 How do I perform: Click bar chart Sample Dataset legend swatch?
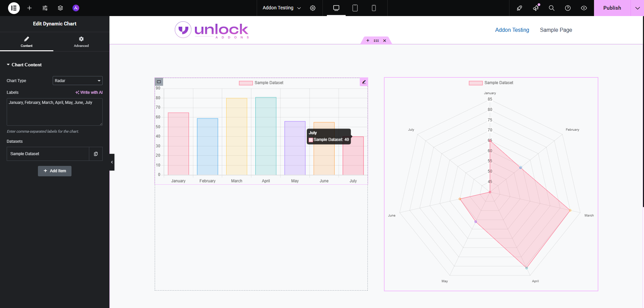click(x=246, y=83)
